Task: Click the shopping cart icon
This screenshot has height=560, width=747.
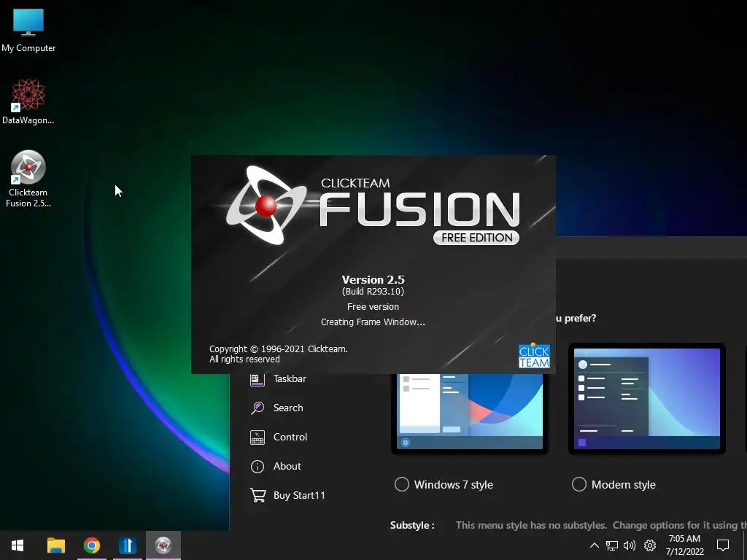Action: tap(258, 495)
